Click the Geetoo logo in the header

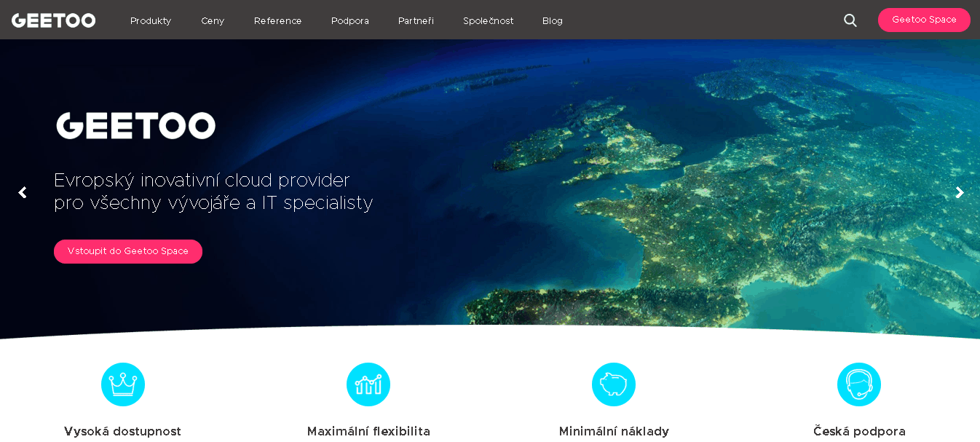(x=53, y=20)
